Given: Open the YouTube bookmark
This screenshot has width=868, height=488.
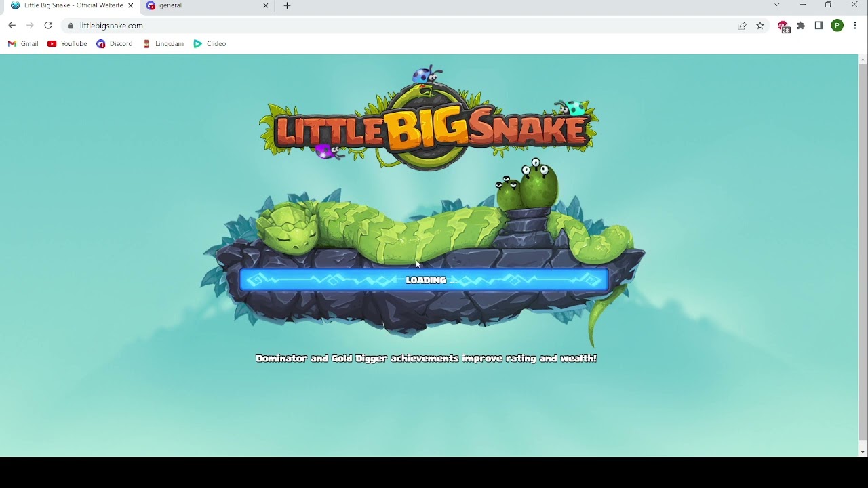Looking at the screenshot, I should pos(67,44).
